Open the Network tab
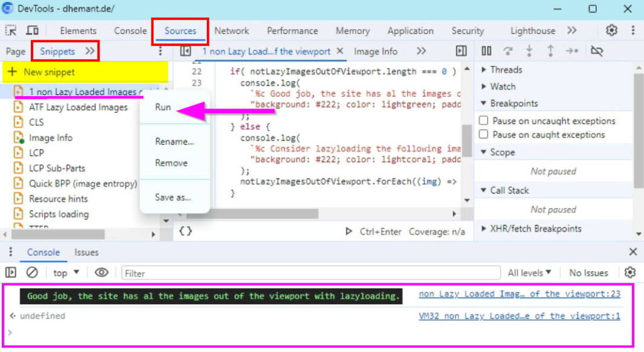Image resolution: width=644 pixels, height=352 pixels. point(231,31)
